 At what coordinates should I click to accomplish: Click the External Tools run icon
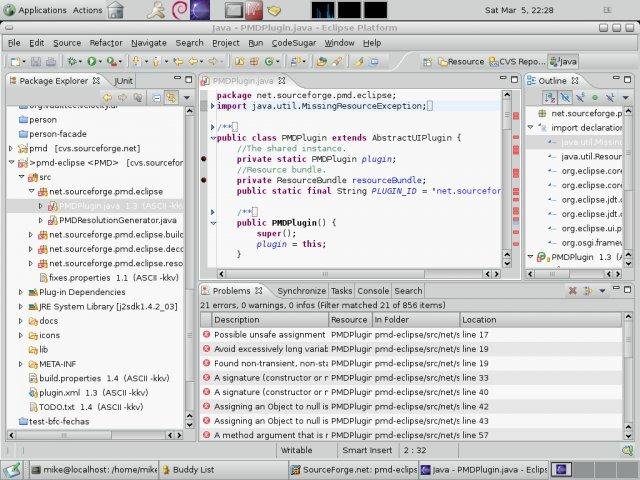click(111, 62)
